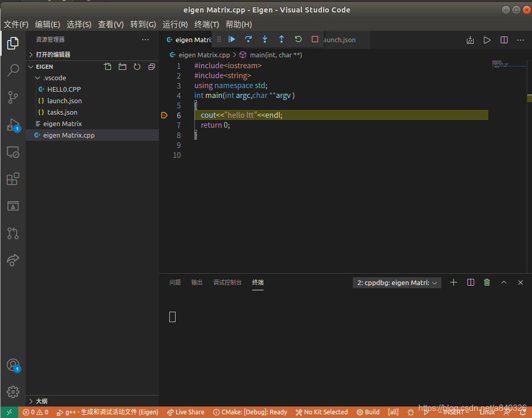Refresh the EIGEN explorer

[137, 67]
